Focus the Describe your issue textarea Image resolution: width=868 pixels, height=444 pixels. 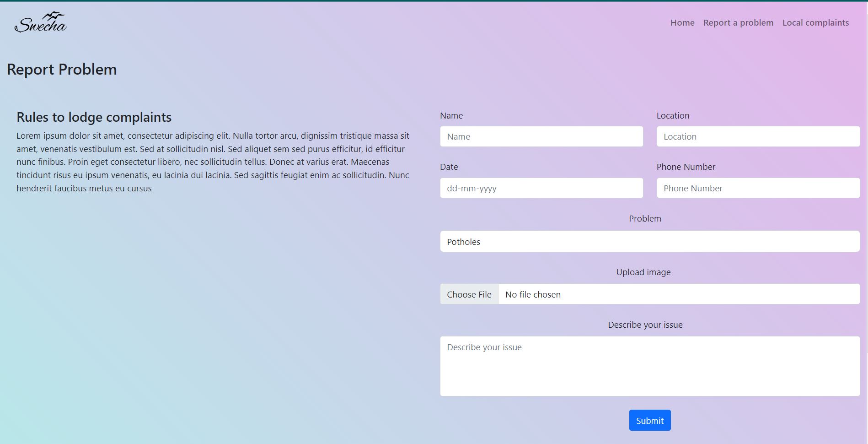(x=650, y=366)
